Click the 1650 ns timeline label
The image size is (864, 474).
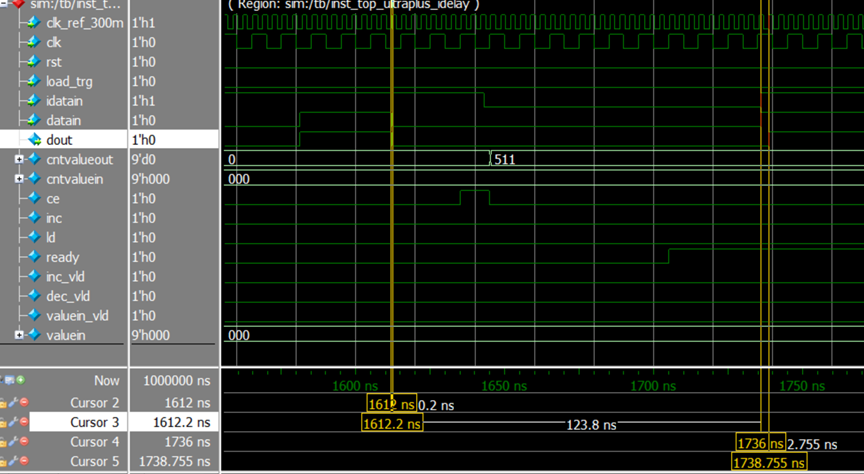(504, 386)
